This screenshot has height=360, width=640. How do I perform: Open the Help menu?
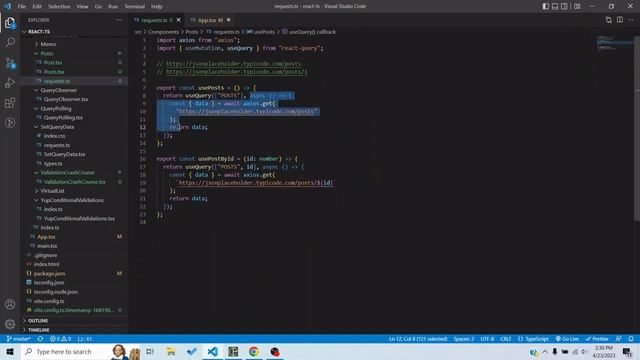point(157,6)
